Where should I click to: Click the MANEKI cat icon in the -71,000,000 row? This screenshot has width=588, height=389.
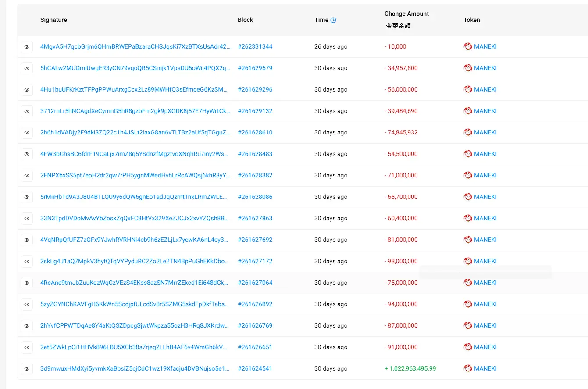[468, 175]
